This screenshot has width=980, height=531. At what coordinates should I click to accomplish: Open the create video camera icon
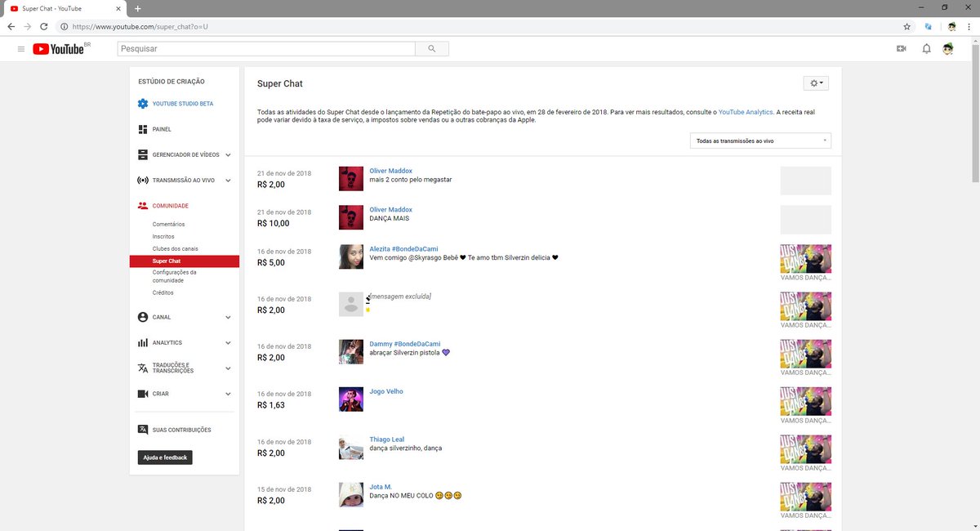pyautogui.click(x=902, y=49)
